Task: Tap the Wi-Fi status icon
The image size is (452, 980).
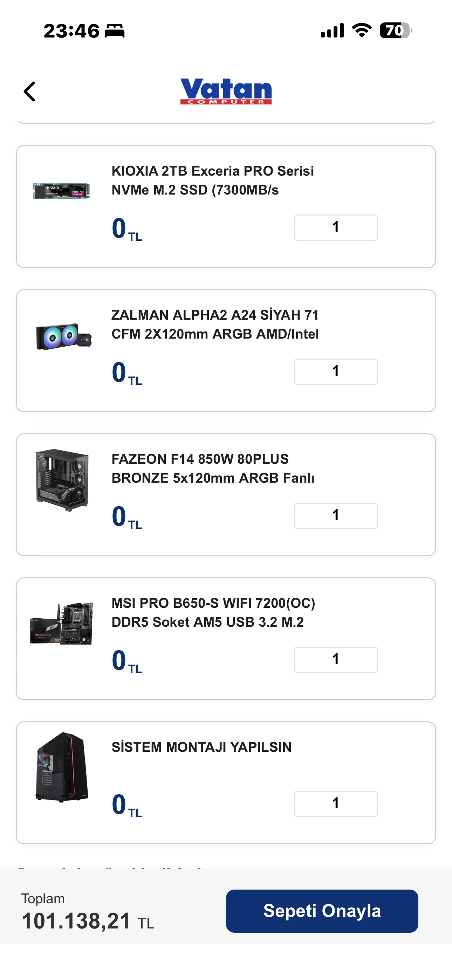Action: 362,30
